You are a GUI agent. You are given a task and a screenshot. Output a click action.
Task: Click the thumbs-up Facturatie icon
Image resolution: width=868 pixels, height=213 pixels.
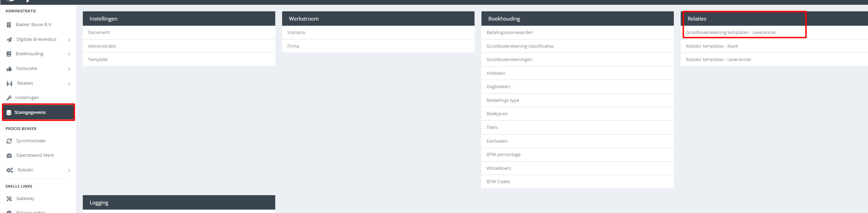coord(9,69)
